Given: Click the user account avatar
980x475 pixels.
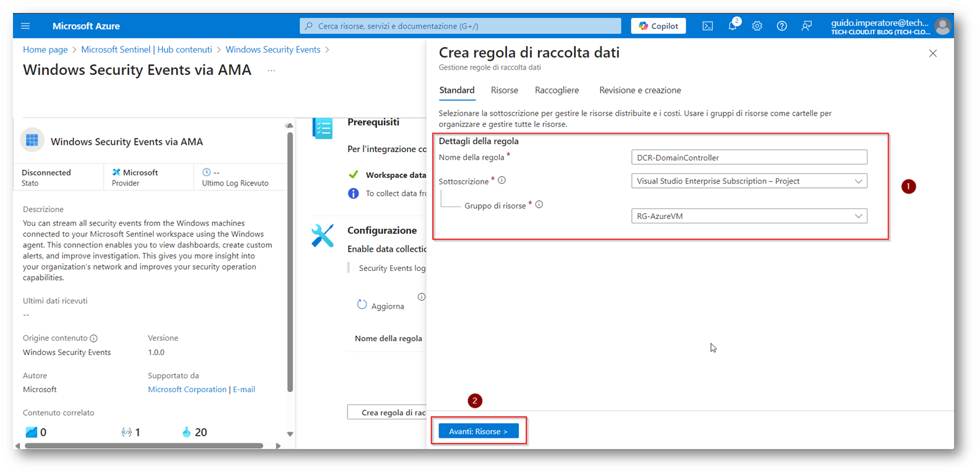Looking at the screenshot, I should [942, 26].
